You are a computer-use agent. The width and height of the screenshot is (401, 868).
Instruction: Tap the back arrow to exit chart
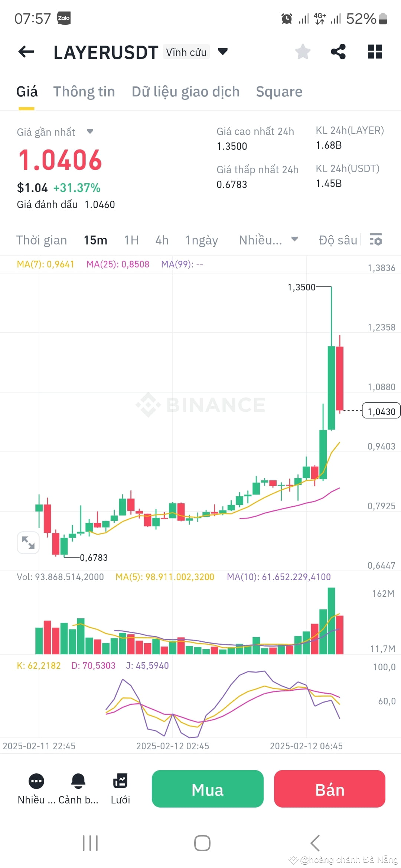[x=25, y=52]
